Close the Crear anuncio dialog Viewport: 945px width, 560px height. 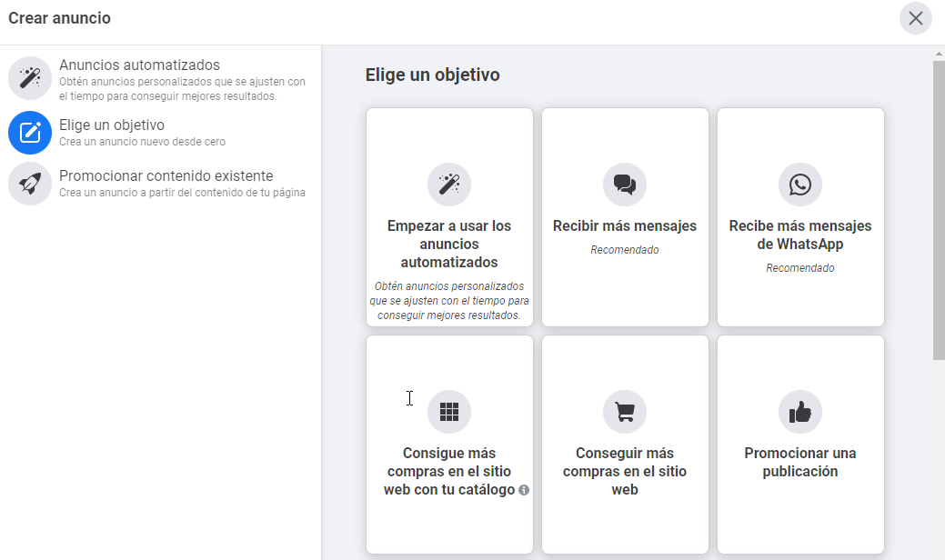[x=915, y=18]
